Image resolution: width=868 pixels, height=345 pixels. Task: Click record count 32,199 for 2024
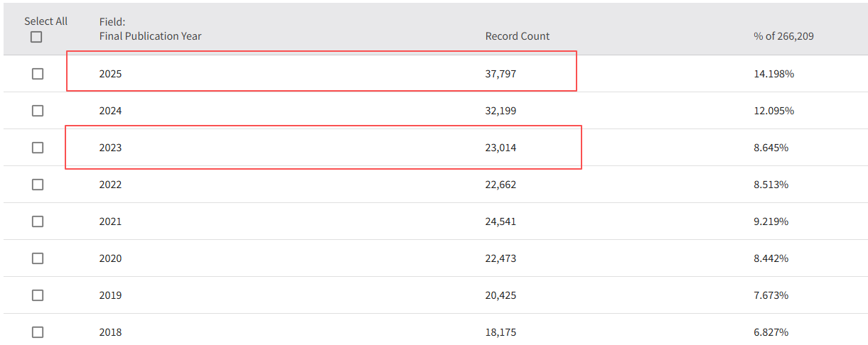(500, 111)
